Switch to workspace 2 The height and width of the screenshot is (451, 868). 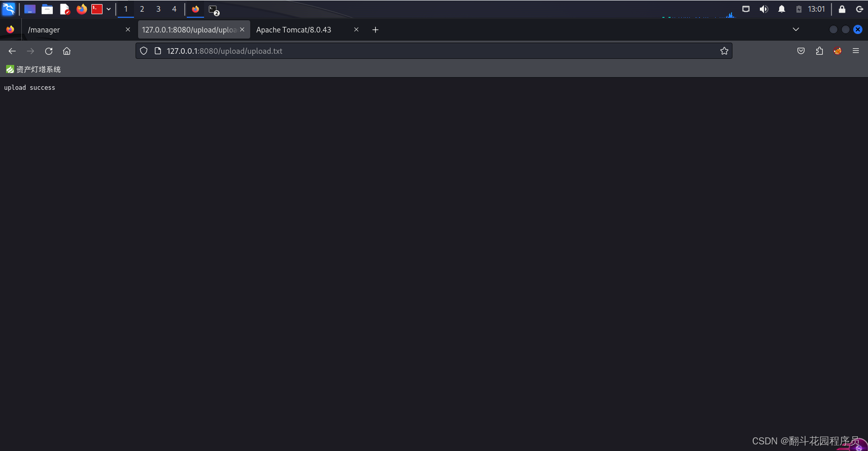coord(142,9)
